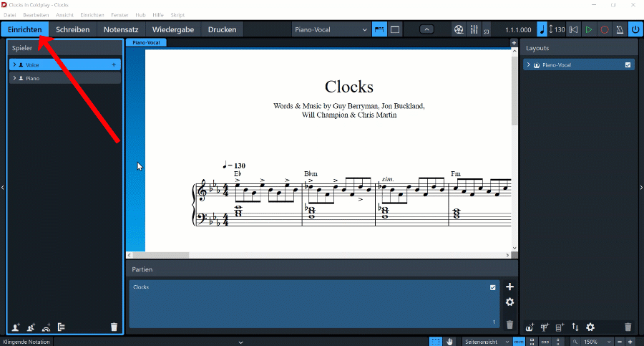Add an instrument to Voice with plus
The height and width of the screenshot is (346, 644).
[114, 65]
